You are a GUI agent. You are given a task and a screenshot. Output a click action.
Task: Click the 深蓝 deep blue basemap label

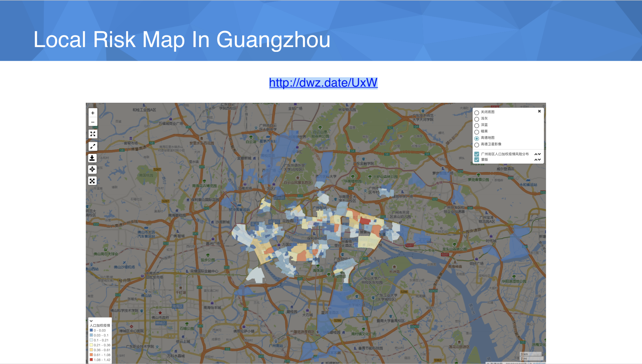tap(484, 125)
